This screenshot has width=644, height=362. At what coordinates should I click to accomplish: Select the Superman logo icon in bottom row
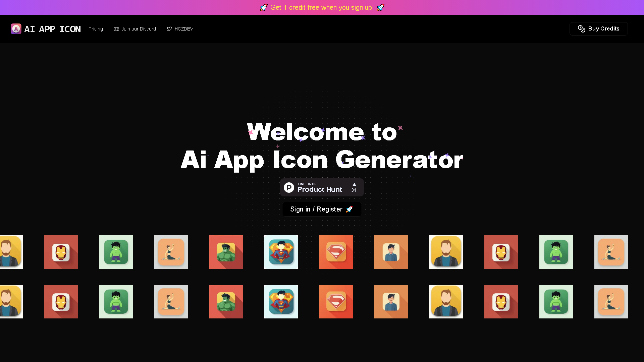[336, 302]
